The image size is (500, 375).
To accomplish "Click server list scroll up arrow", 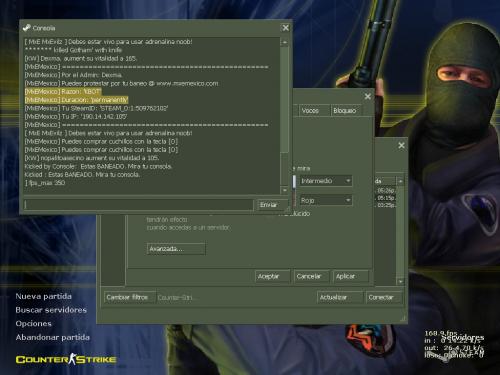I will (x=400, y=181).
